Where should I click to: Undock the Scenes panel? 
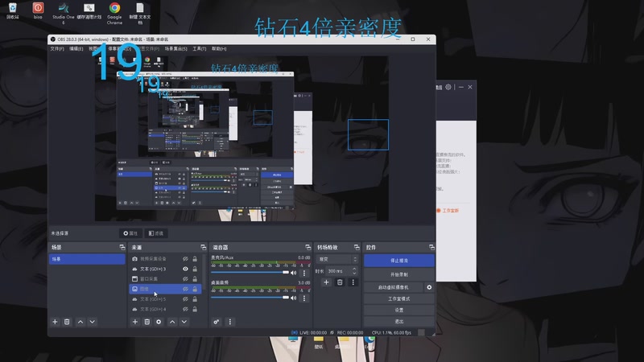point(122,247)
